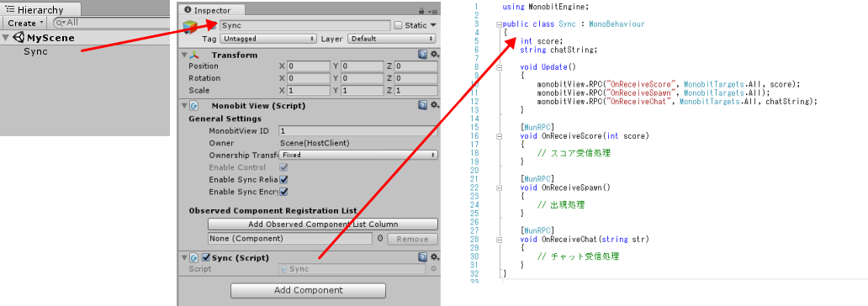Screen dimensions: 868x306
Task: Click the Hierarchy search field
Action: point(111,23)
